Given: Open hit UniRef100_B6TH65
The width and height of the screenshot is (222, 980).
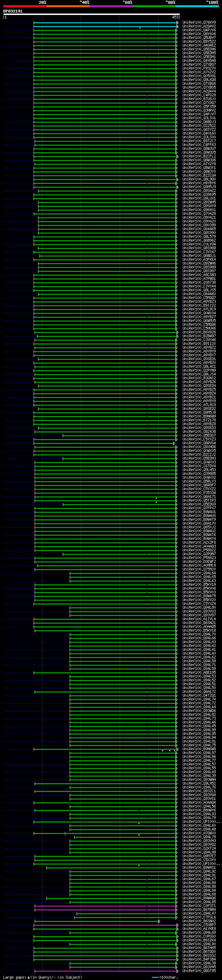Looking at the screenshot, I should coord(199,948).
